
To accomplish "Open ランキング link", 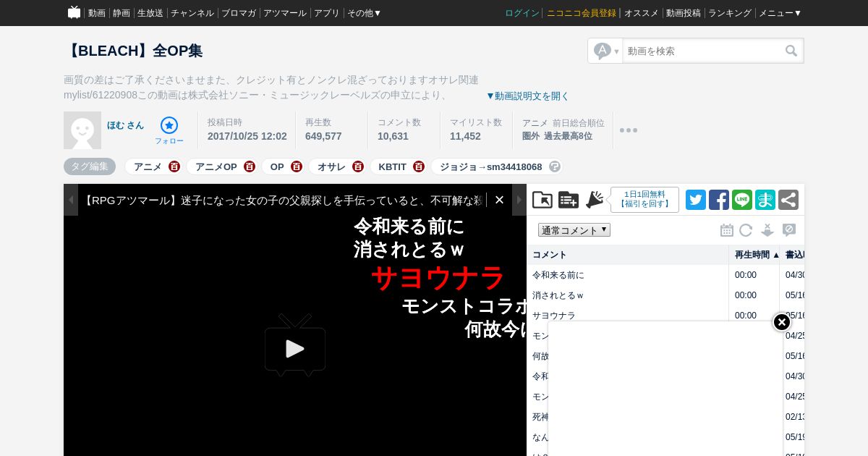I will point(730,13).
